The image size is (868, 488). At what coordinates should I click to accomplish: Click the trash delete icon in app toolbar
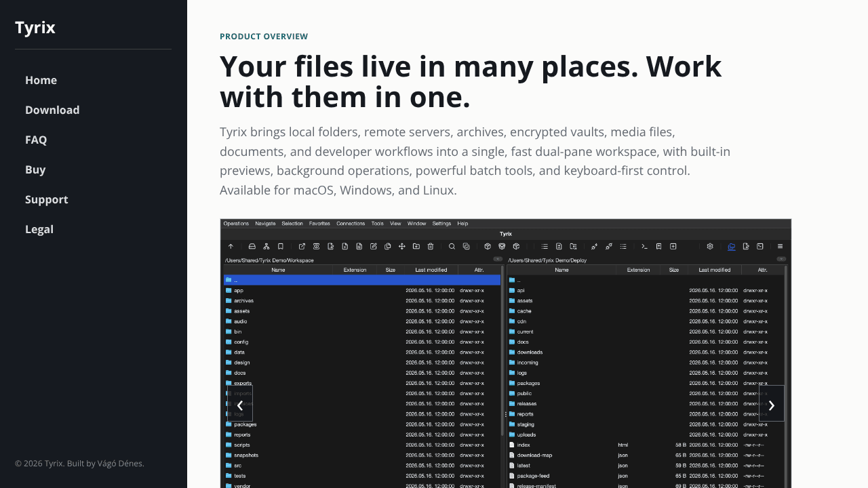pos(431,247)
